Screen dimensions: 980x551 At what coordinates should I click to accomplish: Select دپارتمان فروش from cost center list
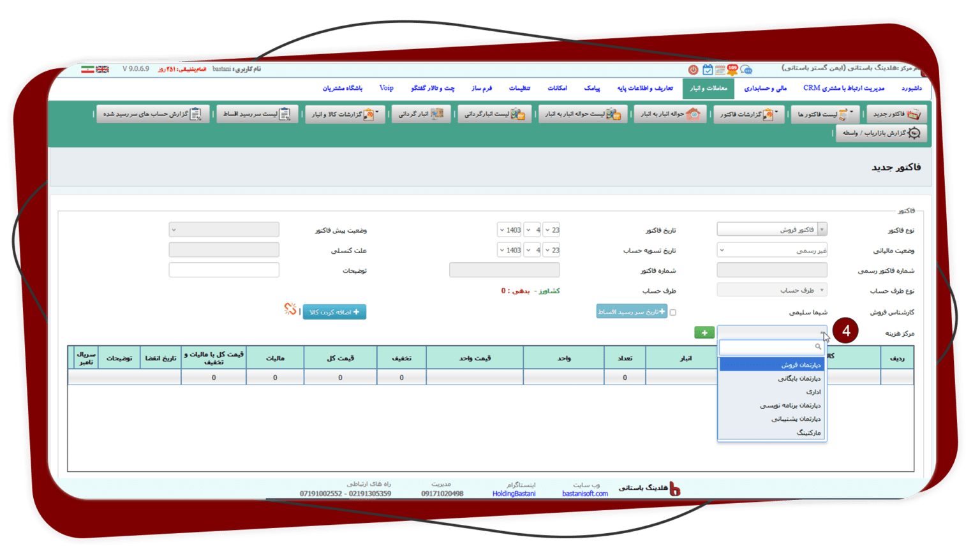pyautogui.click(x=772, y=365)
